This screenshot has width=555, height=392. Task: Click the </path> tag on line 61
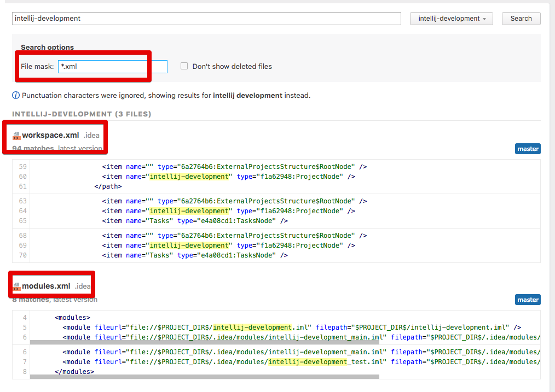point(108,186)
